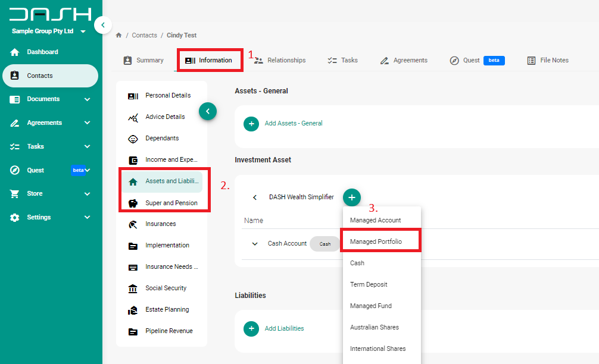Click the Add Liabilities plus icon

coord(251,328)
